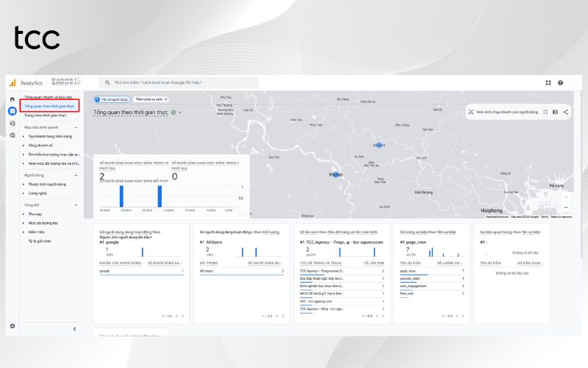
Task: Open 'Trang theo thời gian thực' menu item
Action: [46, 116]
